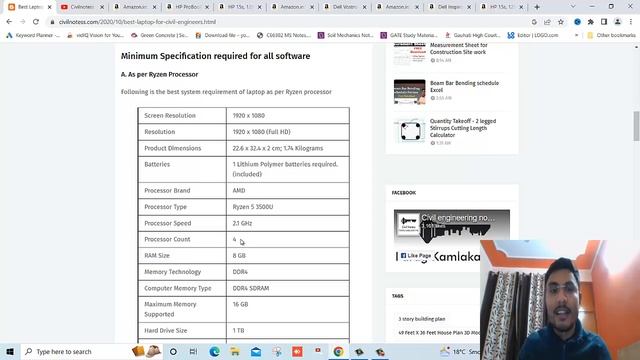Select the Processor Speed 2.1 GHz value
640x360 pixels.
click(x=242, y=223)
